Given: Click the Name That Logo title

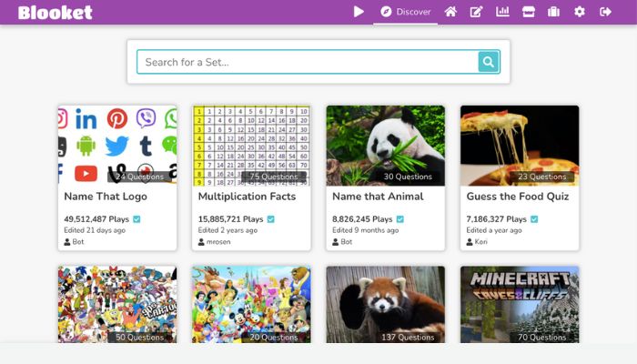Looking at the screenshot, I should click(106, 197).
